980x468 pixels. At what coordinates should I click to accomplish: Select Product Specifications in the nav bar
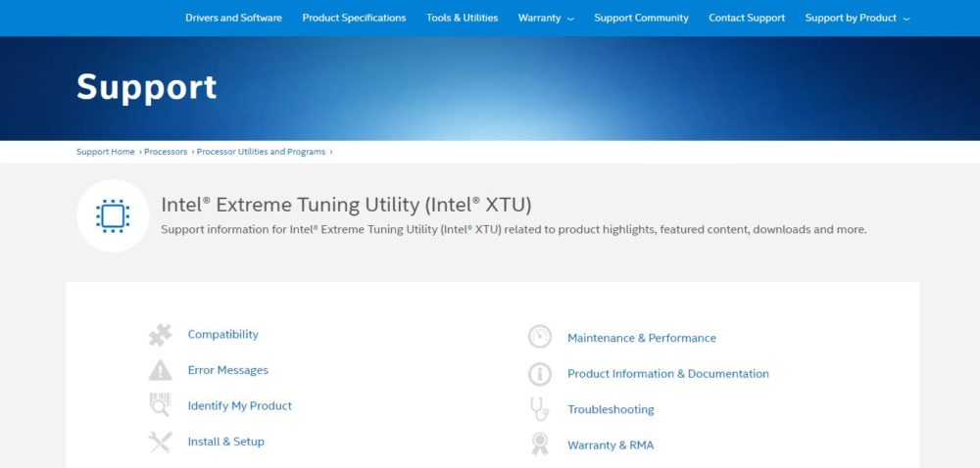(x=355, y=18)
